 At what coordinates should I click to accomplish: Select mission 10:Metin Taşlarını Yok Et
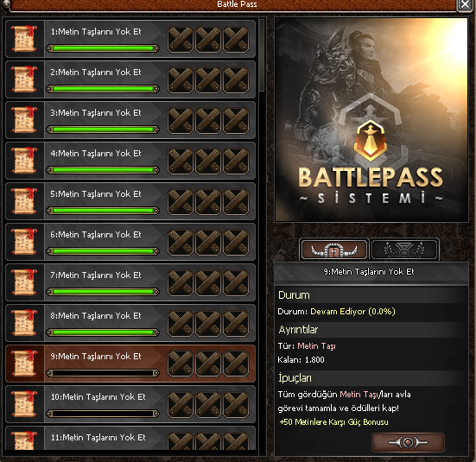coord(130,404)
